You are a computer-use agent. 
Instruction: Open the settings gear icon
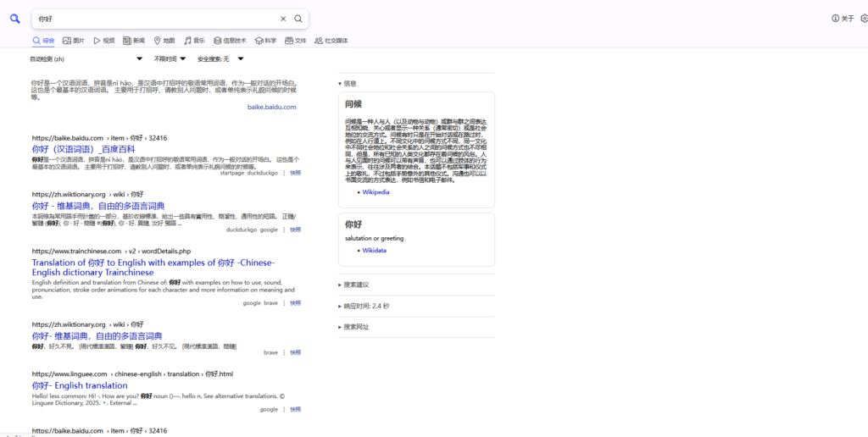(x=864, y=19)
